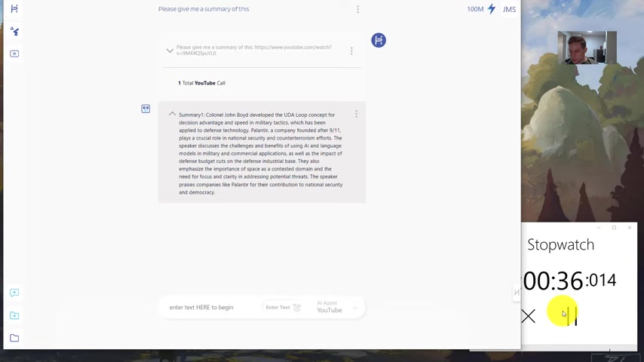Focus the 'enter text HERE to begin' input
This screenshot has width=644, height=362.
point(201,308)
